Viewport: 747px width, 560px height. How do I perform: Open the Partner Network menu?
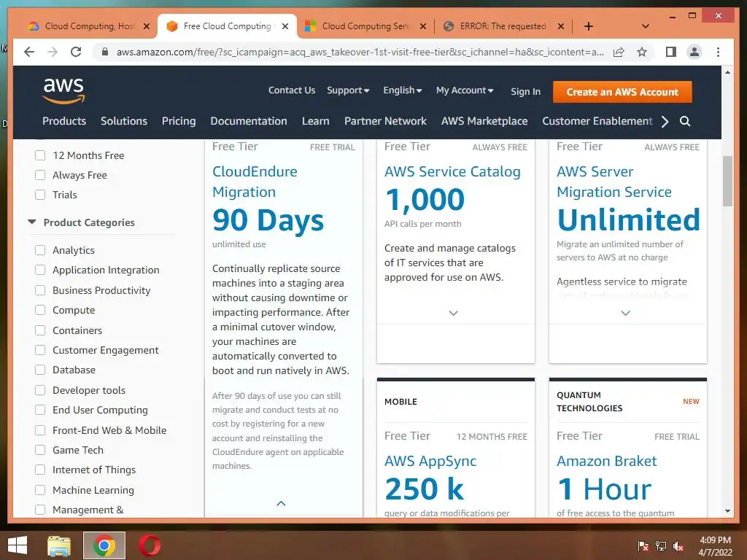pyautogui.click(x=385, y=121)
